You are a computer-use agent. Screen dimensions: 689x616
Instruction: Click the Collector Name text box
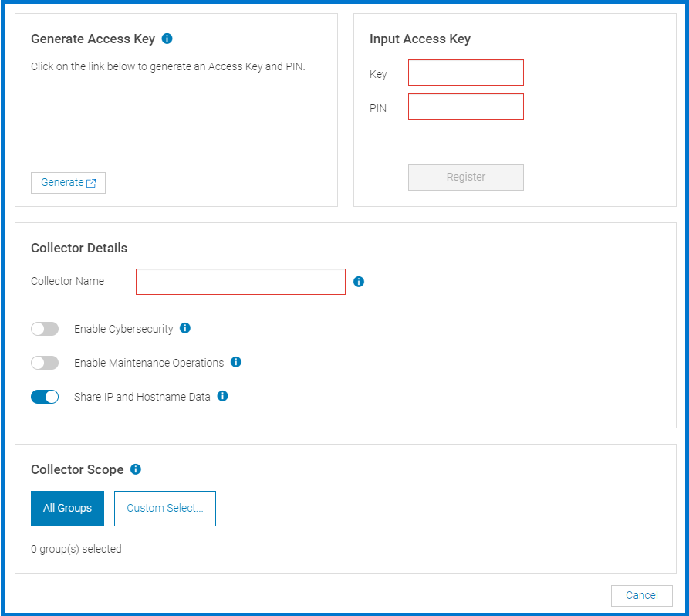pyautogui.click(x=240, y=282)
